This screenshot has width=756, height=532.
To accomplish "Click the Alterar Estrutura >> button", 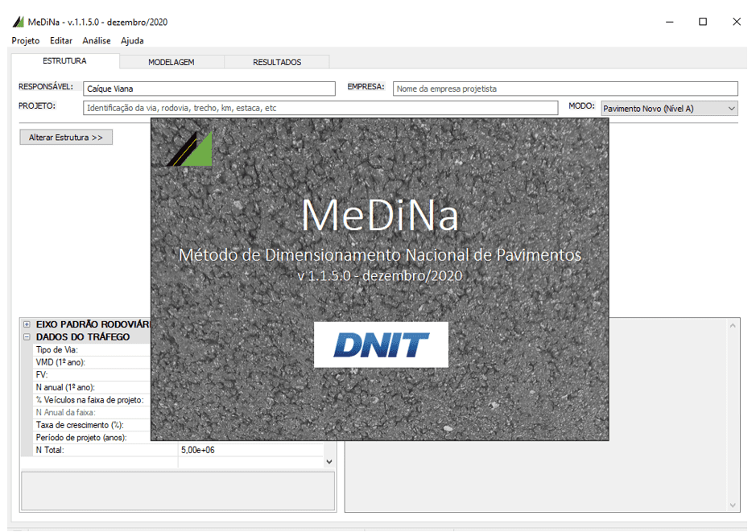I will pos(66,138).
